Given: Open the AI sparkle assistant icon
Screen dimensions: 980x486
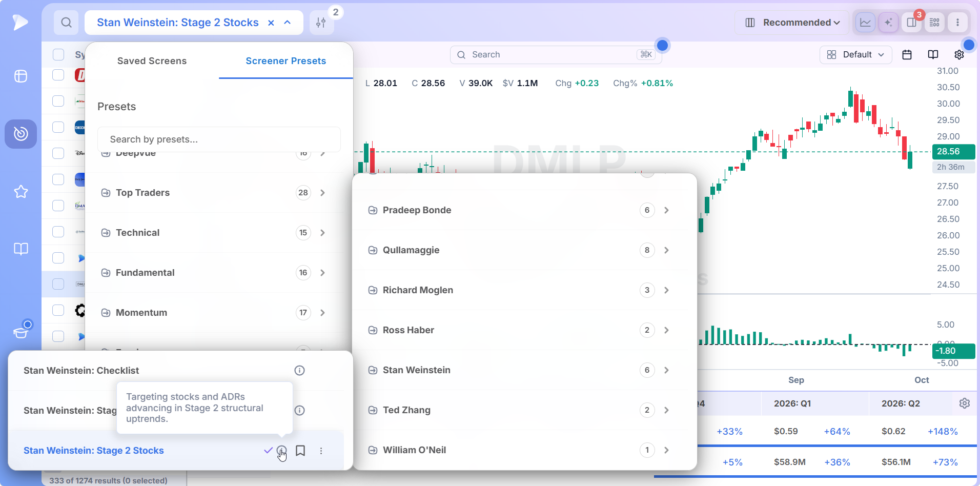Looking at the screenshot, I should 888,23.
